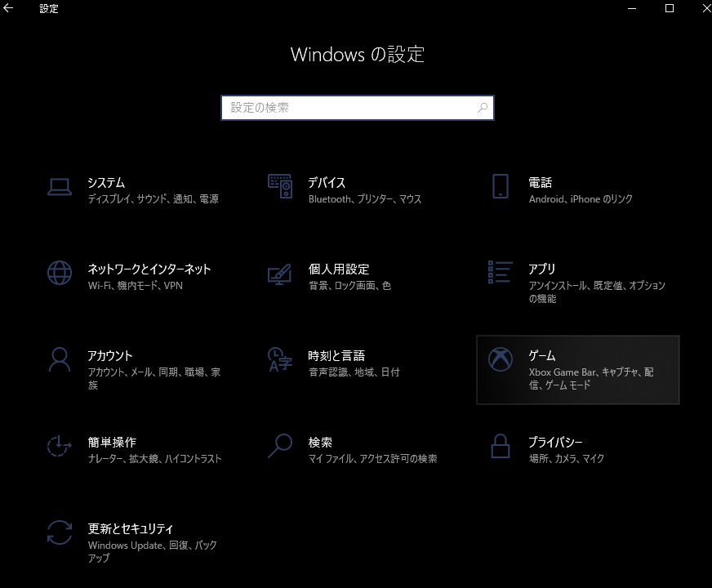
Task: Click the text マイ ファイル、アクセス許可の検索
Action: coord(373,459)
